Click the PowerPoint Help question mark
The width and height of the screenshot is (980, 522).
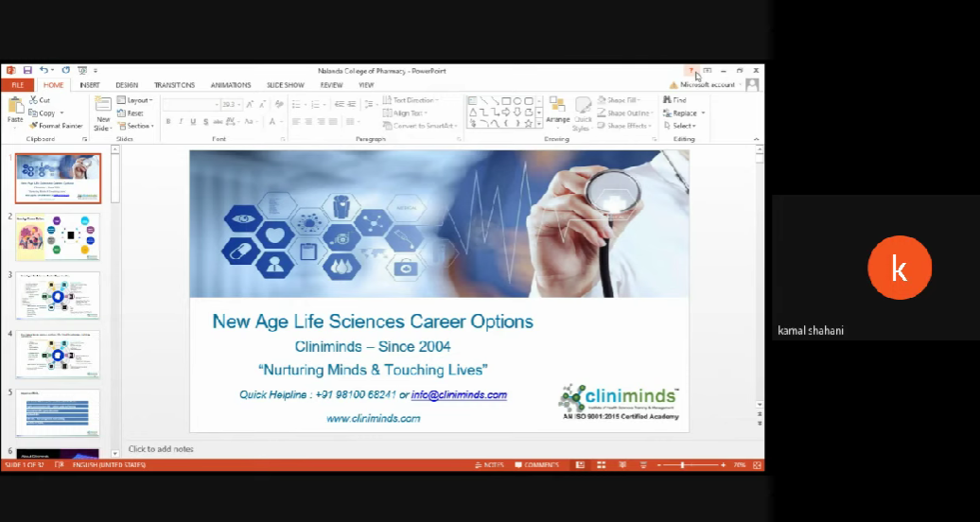[x=691, y=71]
